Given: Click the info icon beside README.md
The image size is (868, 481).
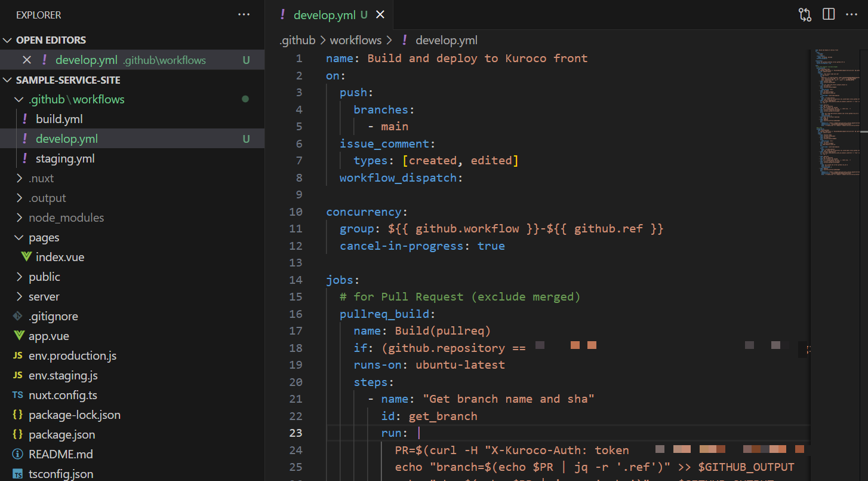Looking at the screenshot, I should click(18, 454).
